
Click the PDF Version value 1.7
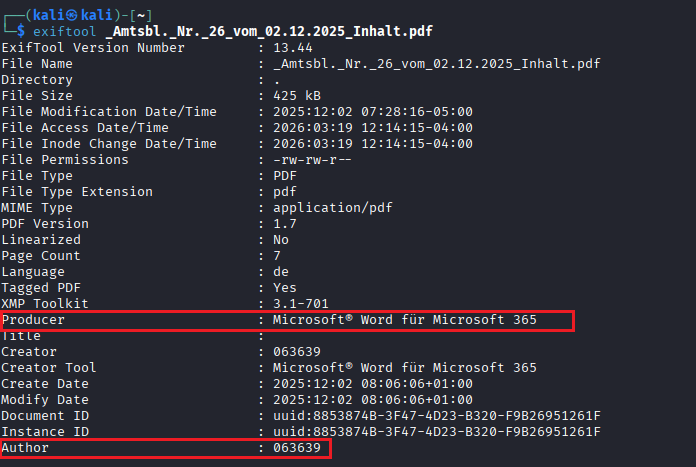pos(284,223)
